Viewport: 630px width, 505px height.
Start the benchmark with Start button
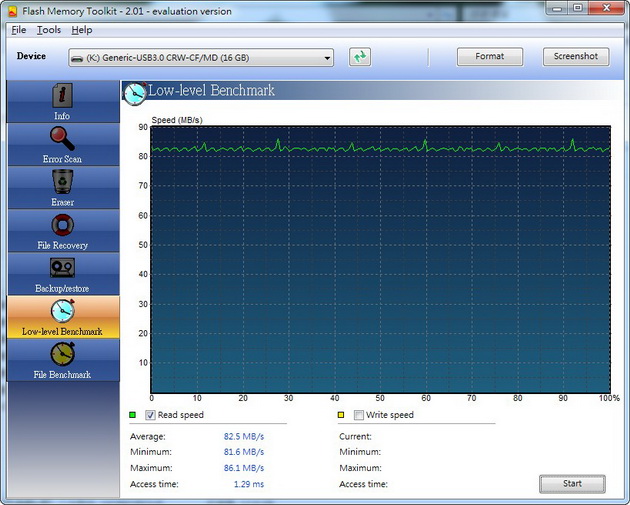572,484
